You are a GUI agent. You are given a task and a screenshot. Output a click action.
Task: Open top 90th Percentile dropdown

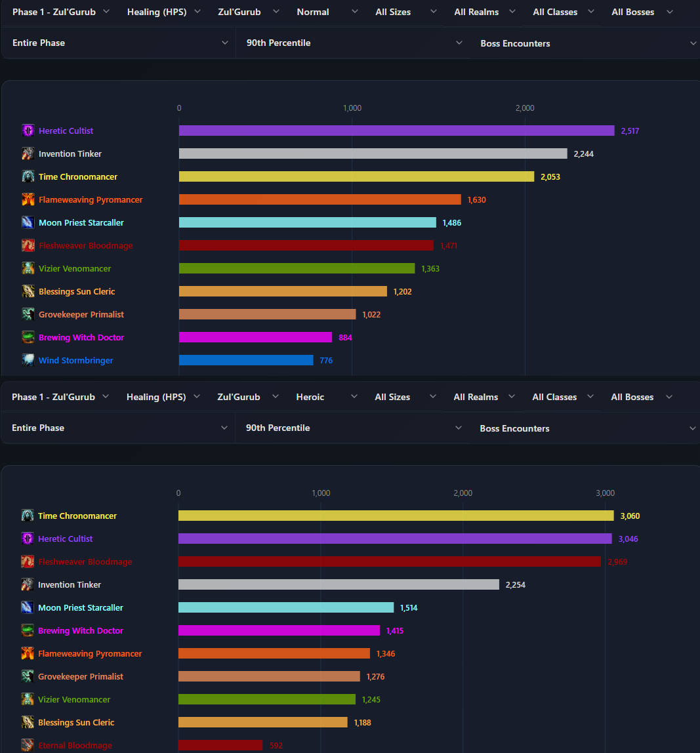pyautogui.click(x=354, y=43)
